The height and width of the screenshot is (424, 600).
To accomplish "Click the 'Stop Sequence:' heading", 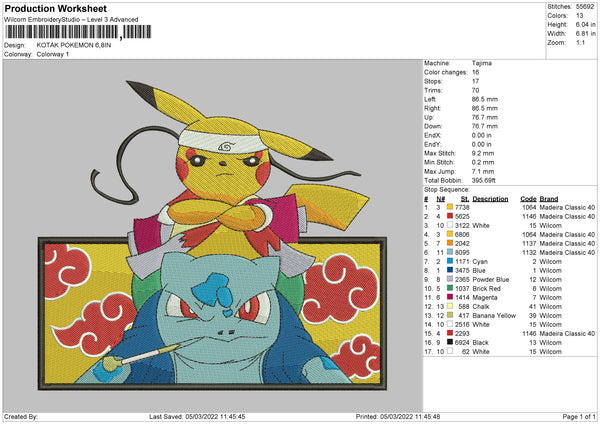I will (447, 190).
